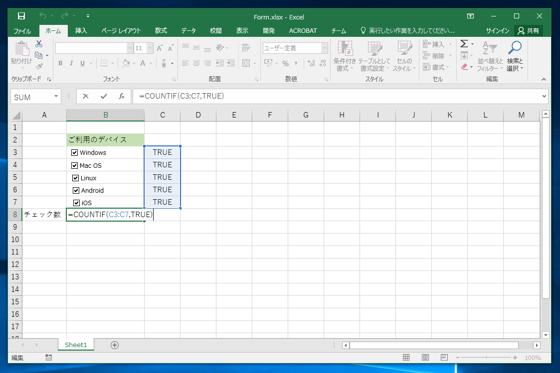Toggle Italic formatting button
The width and height of the screenshot is (560, 373).
point(71,63)
